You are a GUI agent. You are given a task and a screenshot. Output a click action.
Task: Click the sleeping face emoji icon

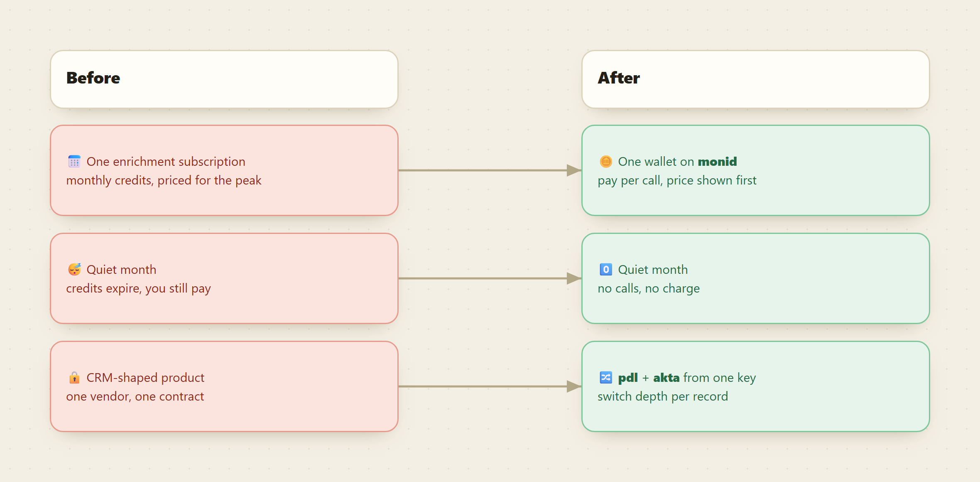point(74,269)
